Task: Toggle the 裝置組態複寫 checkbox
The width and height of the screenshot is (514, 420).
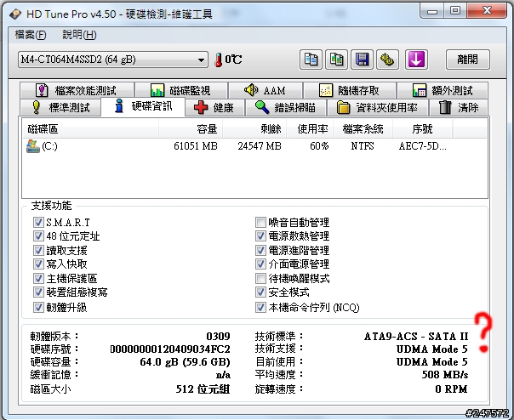Action: tap(38, 292)
